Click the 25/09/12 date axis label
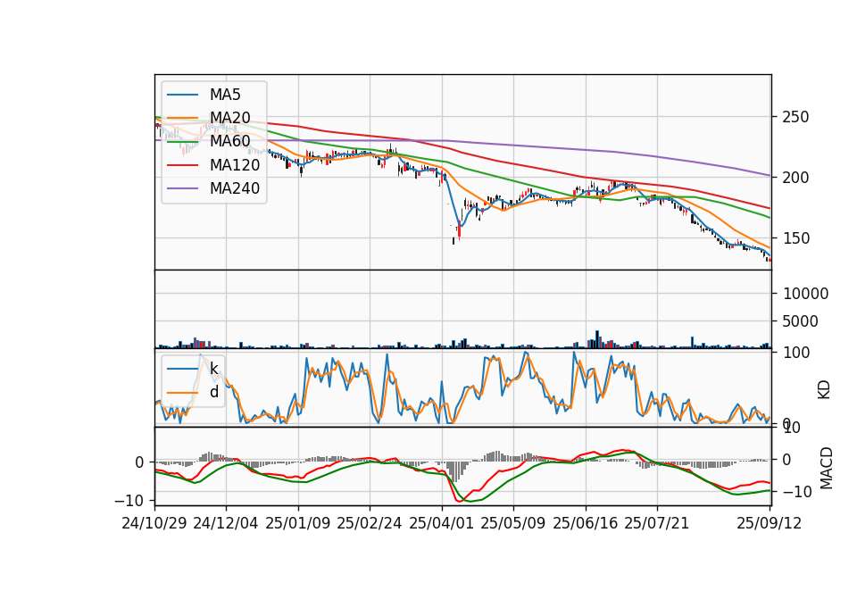 click(x=770, y=523)
